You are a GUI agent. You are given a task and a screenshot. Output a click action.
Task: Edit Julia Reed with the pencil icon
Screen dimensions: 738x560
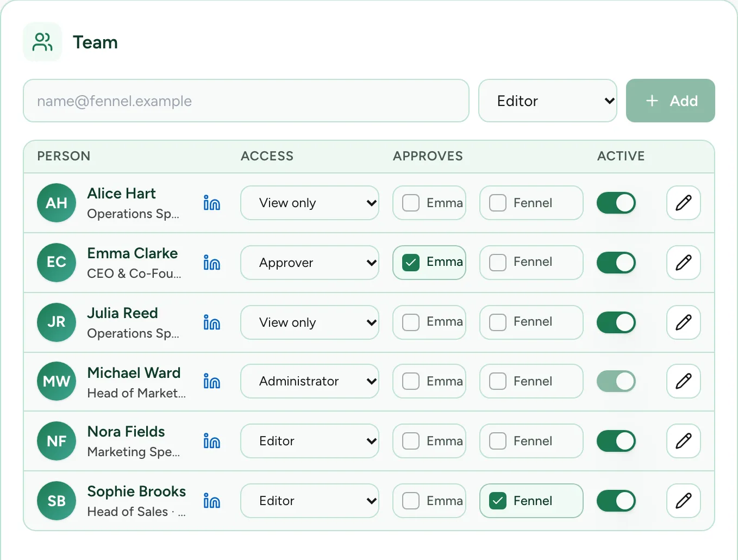tap(684, 322)
